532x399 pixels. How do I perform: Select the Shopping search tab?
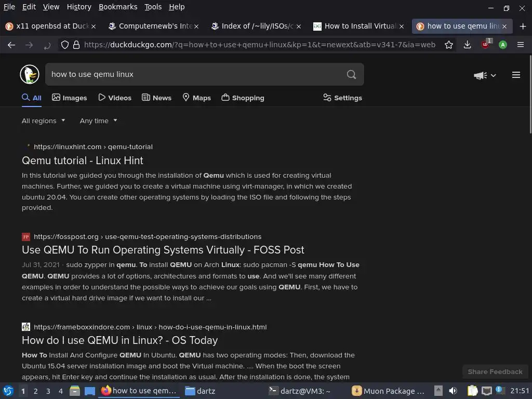tap(243, 98)
